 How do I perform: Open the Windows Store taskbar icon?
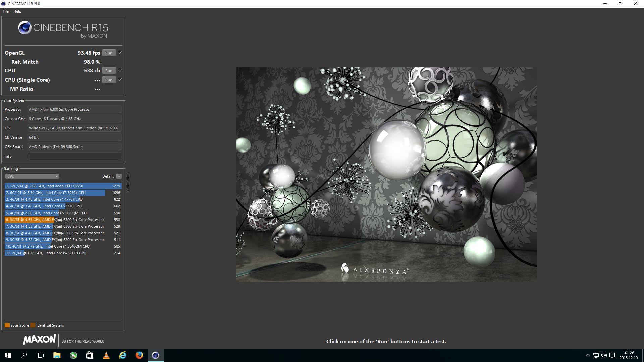(90, 355)
